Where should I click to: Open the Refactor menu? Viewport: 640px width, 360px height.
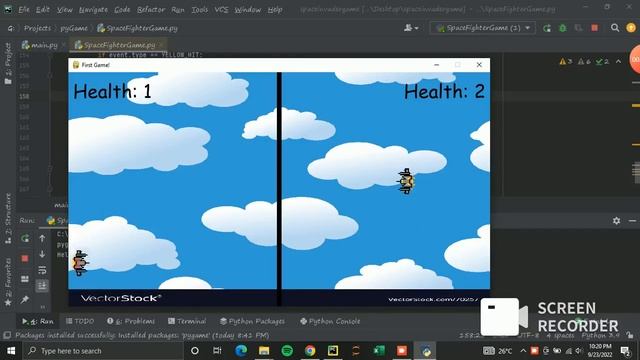point(151,9)
